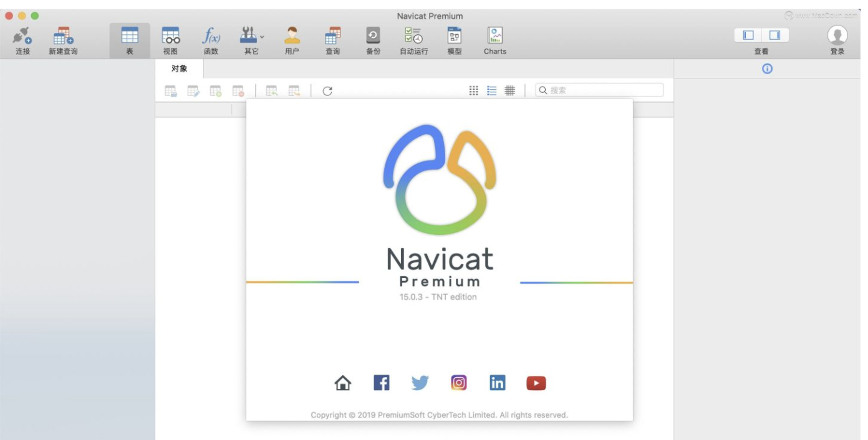Click the info icon in right panel
Screen dimensions: 868x440
click(x=768, y=69)
